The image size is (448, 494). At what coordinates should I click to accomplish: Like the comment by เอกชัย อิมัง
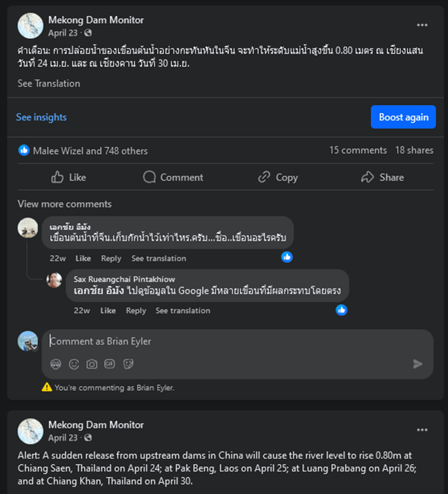83,258
